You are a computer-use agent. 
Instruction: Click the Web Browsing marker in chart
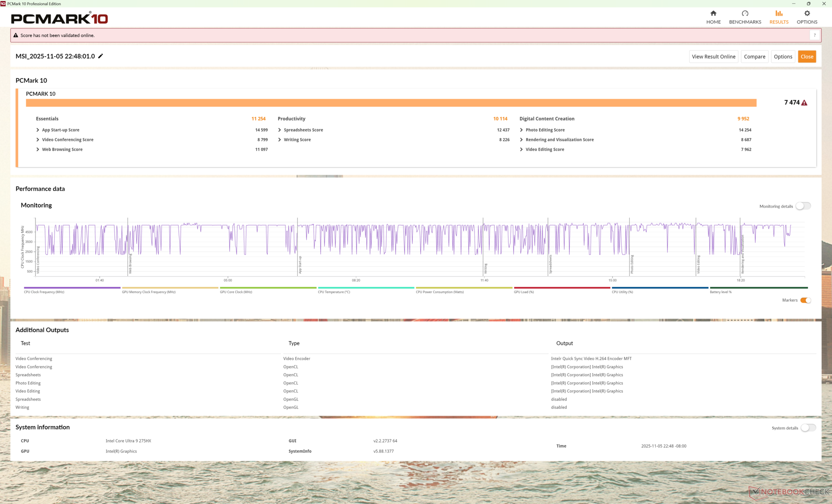pyautogui.click(x=130, y=264)
